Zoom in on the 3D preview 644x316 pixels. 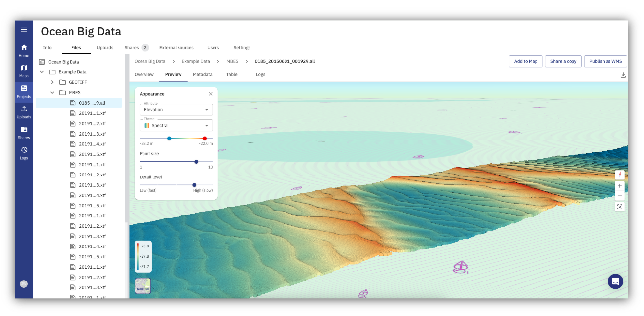pos(619,186)
